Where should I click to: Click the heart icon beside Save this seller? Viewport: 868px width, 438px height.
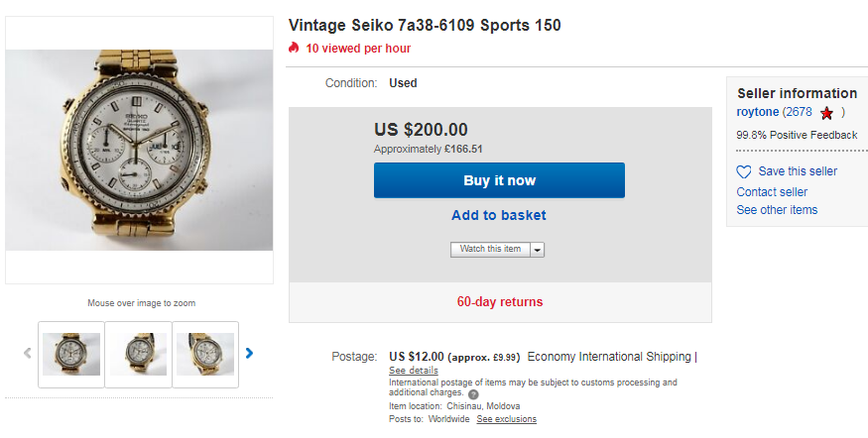744,171
